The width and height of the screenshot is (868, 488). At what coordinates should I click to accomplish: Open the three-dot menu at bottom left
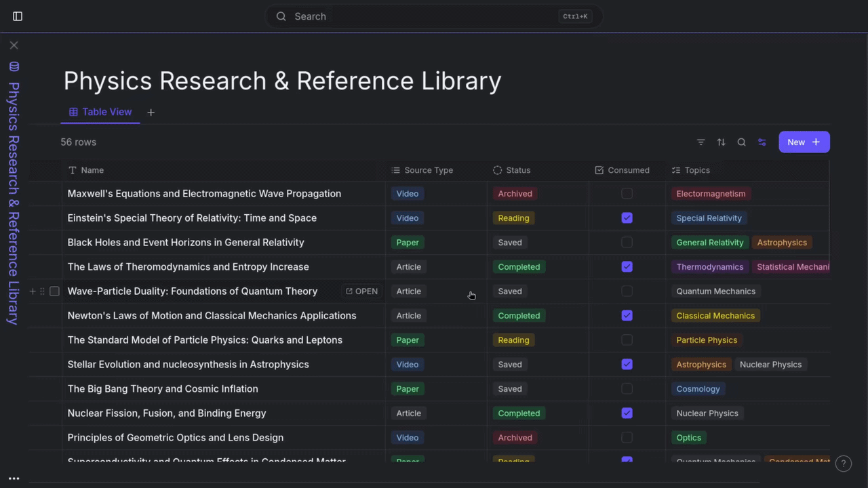[x=14, y=479]
